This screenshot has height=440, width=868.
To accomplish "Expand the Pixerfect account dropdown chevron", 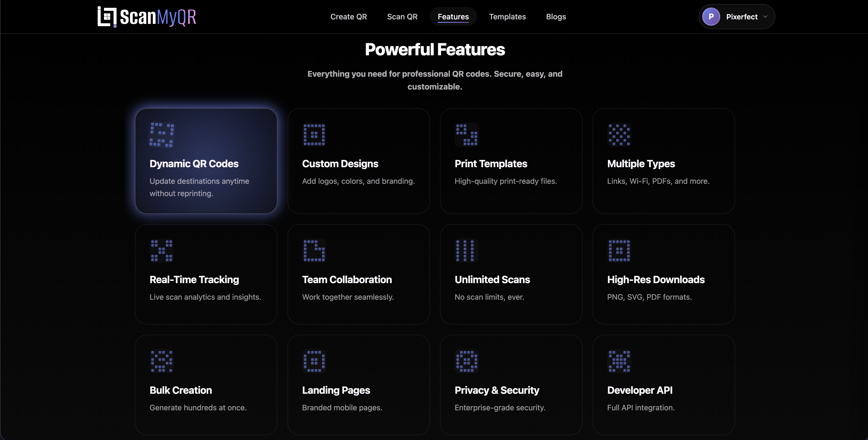I will (x=765, y=17).
